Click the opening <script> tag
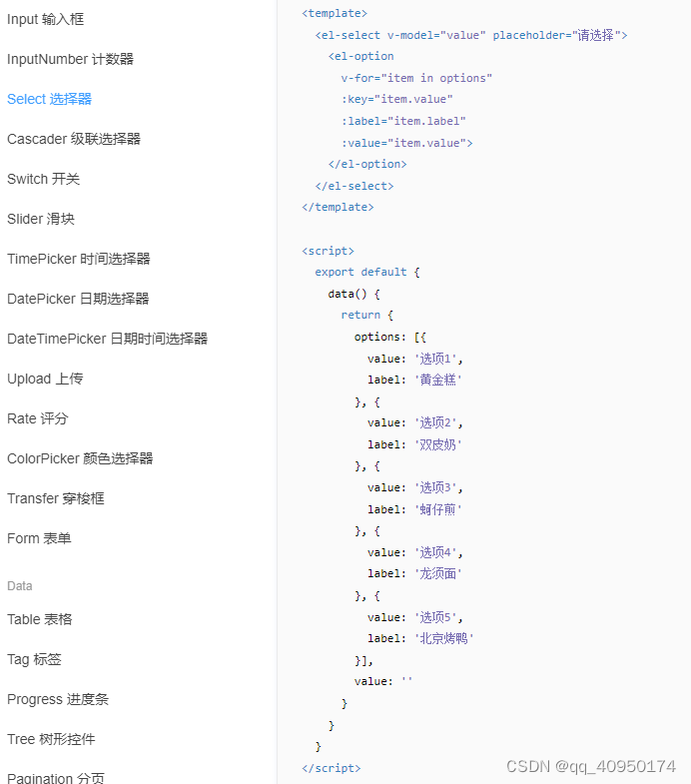 pos(328,251)
